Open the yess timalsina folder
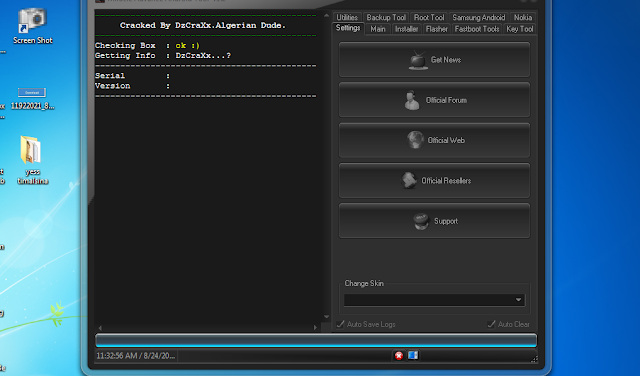 click(32, 160)
